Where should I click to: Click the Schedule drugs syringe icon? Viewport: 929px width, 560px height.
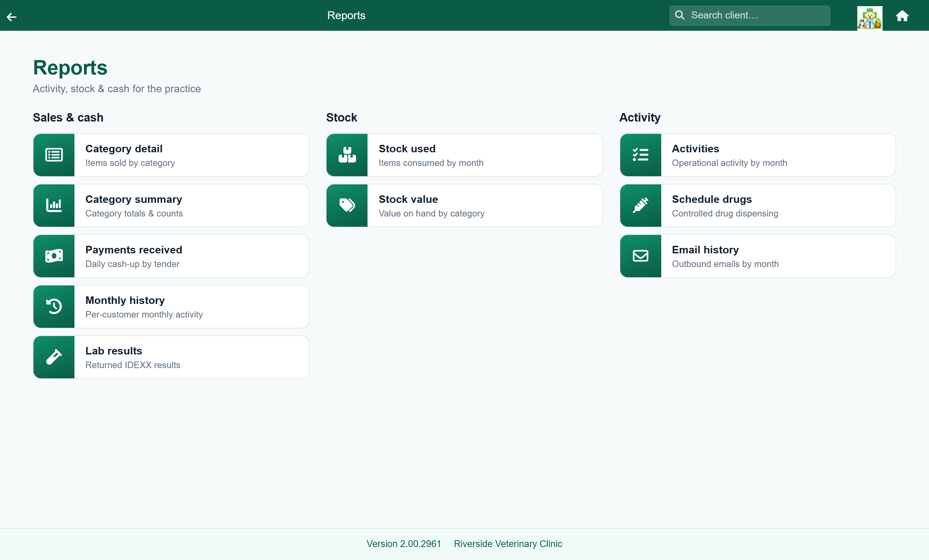[640, 205]
